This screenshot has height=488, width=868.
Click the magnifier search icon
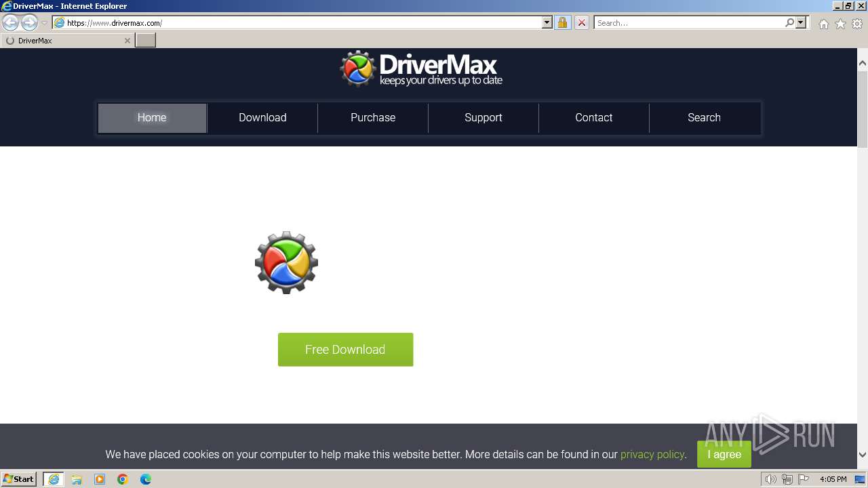point(789,23)
